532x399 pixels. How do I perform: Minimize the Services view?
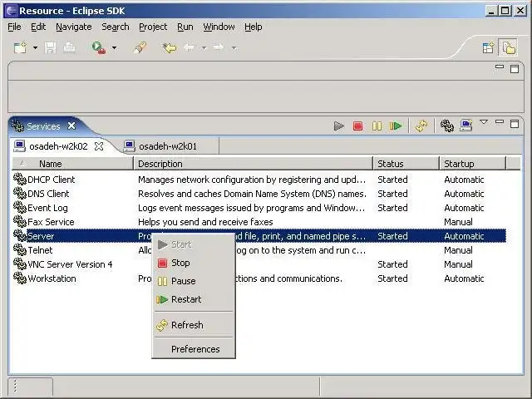(x=500, y=121)
